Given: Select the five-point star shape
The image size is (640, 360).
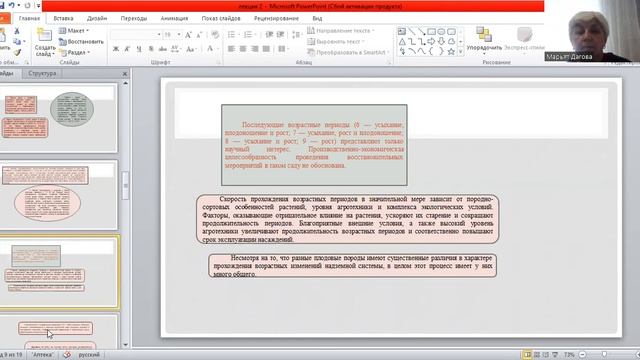Looking at the screenshot, I should (451, 51).
